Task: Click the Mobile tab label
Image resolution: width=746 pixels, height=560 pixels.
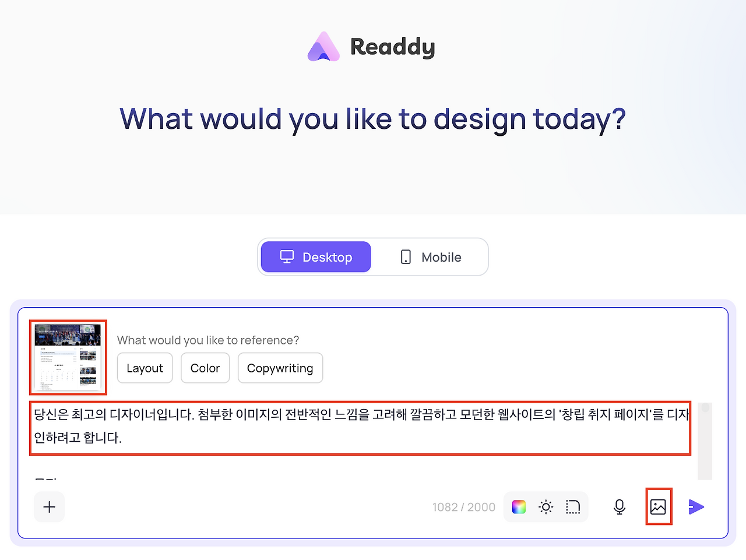Action: [441, 256]
